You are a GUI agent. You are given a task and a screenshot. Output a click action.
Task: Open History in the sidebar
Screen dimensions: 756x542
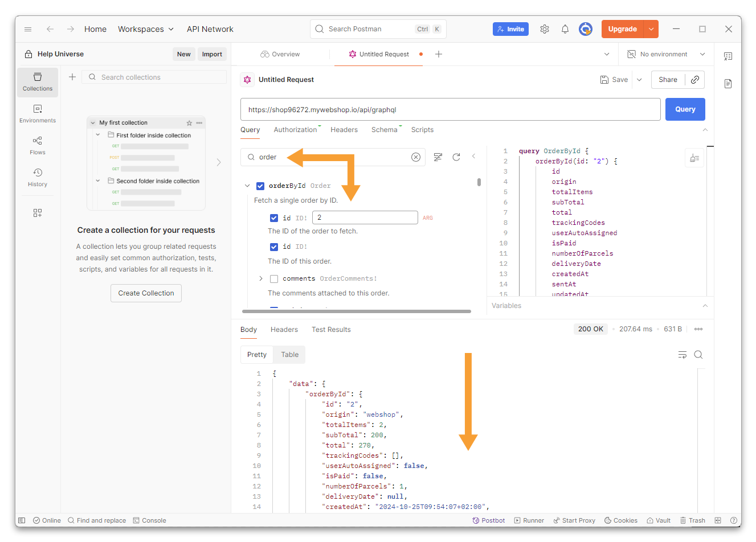tap(38, 178)
